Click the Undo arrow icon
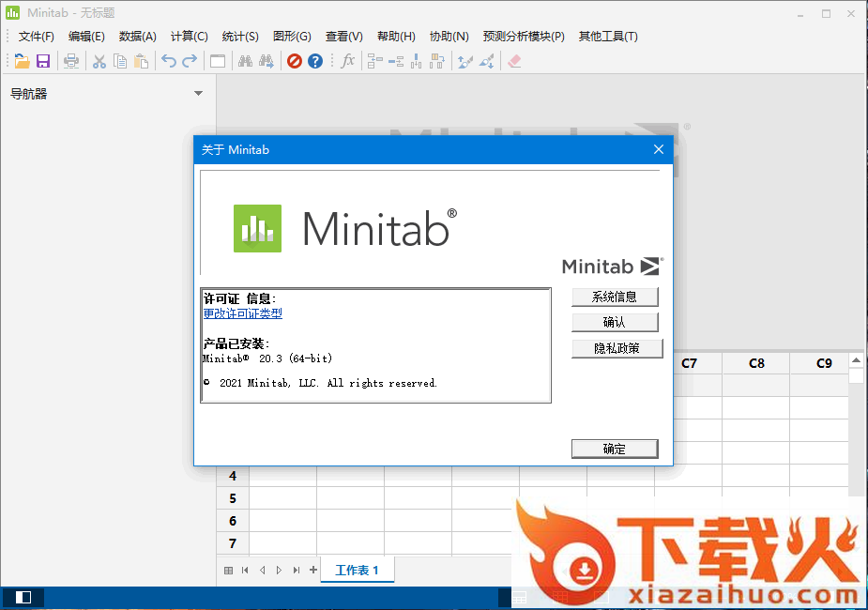This screenshot has height=610, width=868. click(169, 61)
